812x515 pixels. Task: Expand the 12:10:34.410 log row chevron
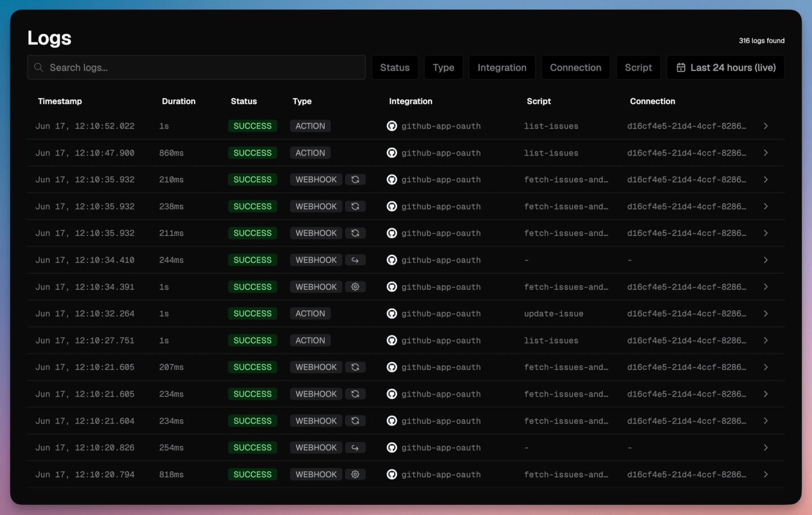click(x=766, y=260)
